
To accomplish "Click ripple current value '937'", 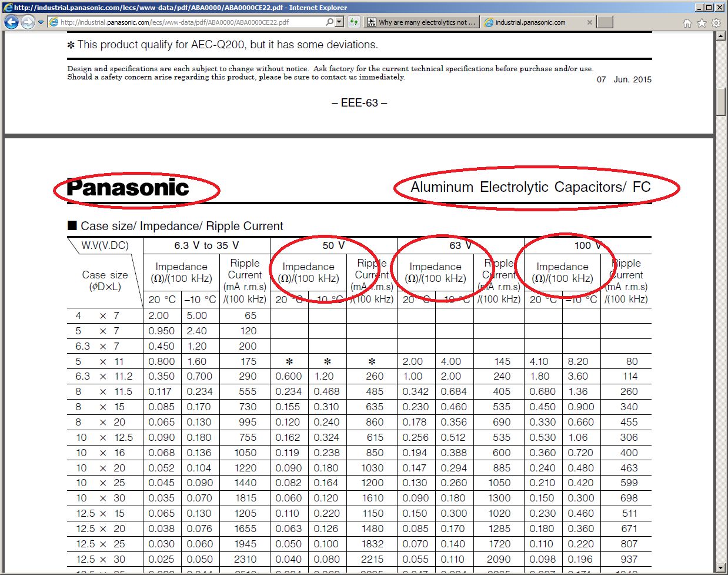I will [x=629, y=559].
